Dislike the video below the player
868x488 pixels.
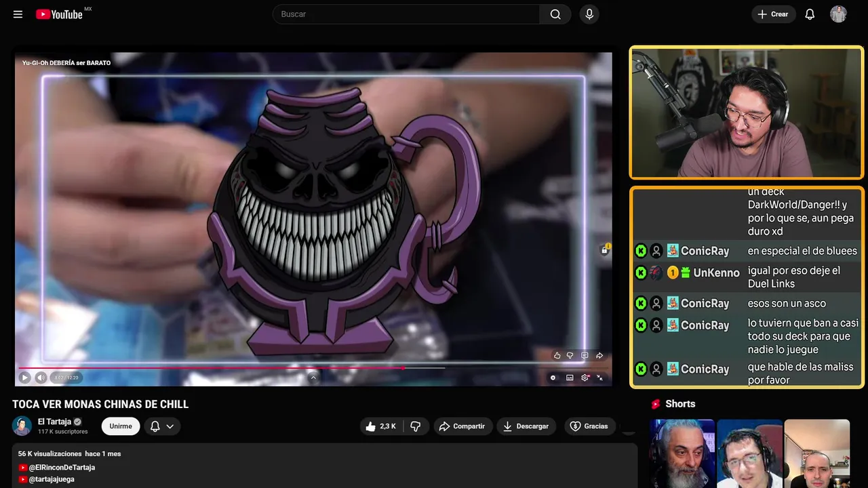click(x=416, y=426)
